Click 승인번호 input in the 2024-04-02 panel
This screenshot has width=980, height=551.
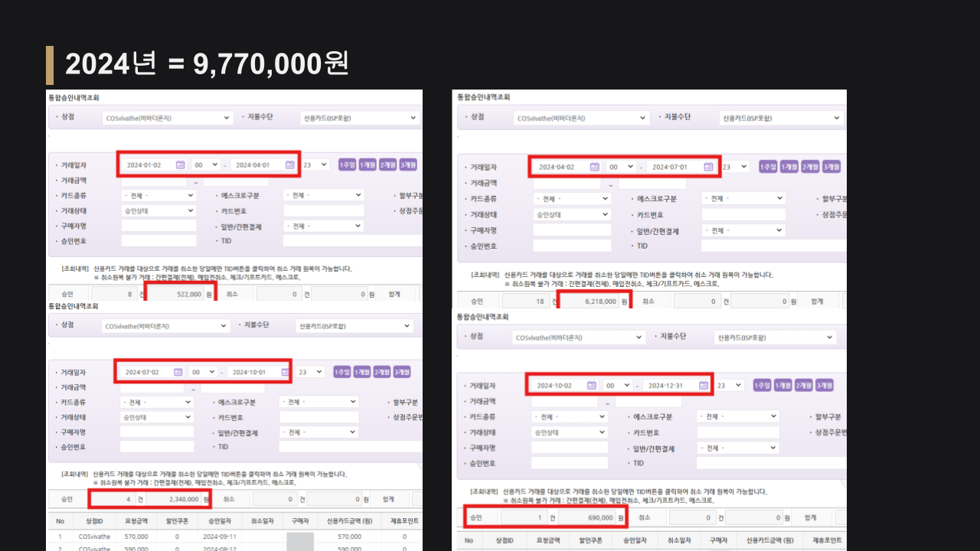[x=572, y=246]
